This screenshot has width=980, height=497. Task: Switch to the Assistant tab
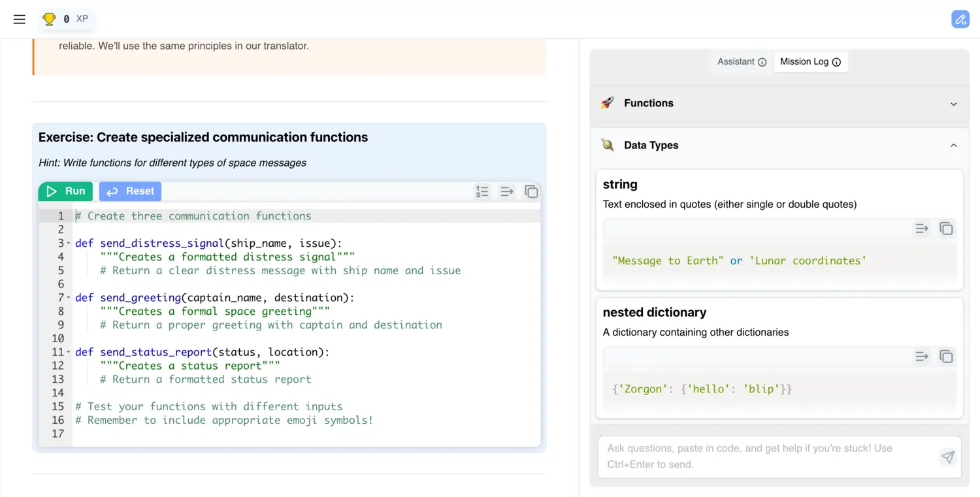coord(736,61)
